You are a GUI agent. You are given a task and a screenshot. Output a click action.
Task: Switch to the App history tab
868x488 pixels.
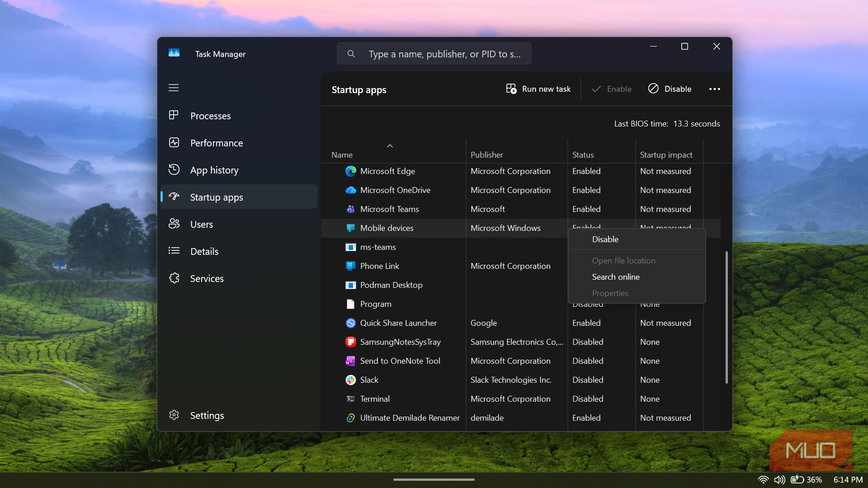pyautogui.click(x=239, y=170)
